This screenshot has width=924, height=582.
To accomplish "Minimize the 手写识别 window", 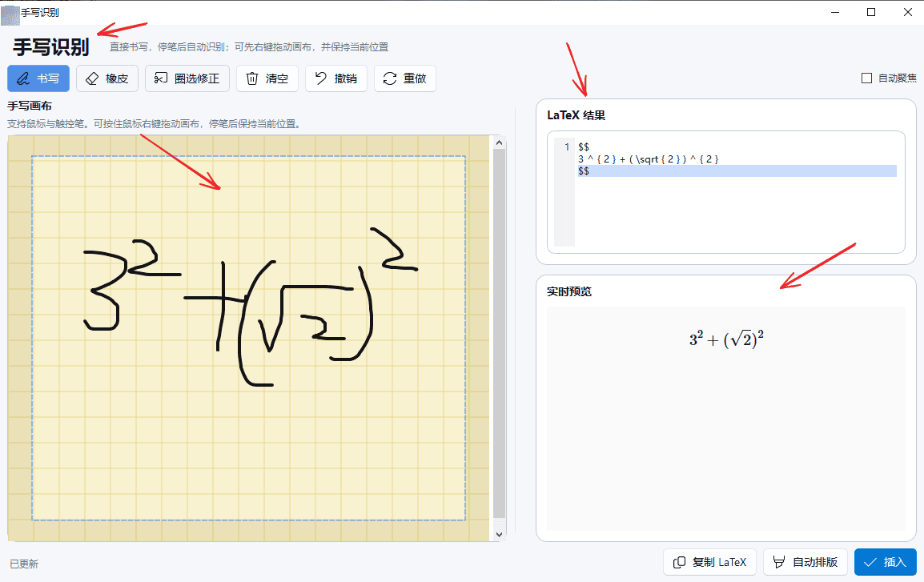I will coord(835,12).
